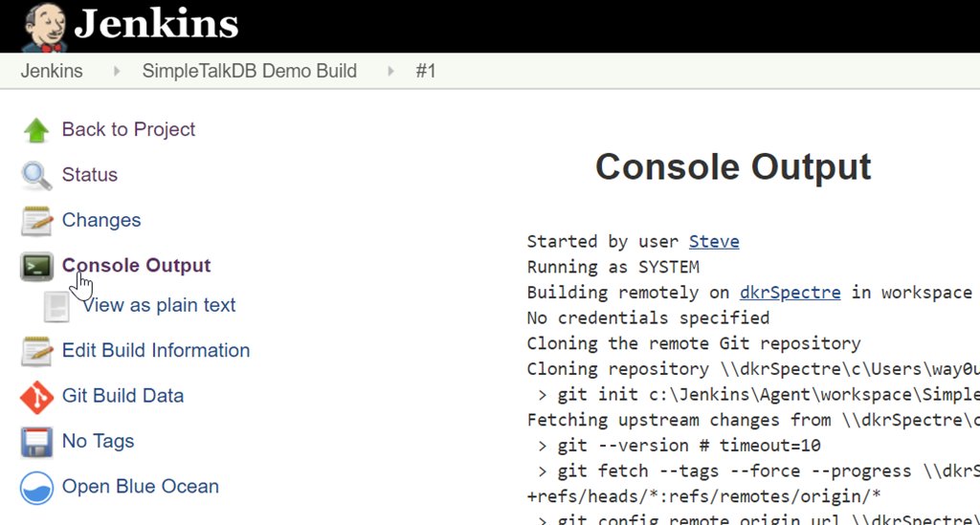Screen dimensions: 980x525
Task: Click the document icon for plain text view
Action: (57, 306)
